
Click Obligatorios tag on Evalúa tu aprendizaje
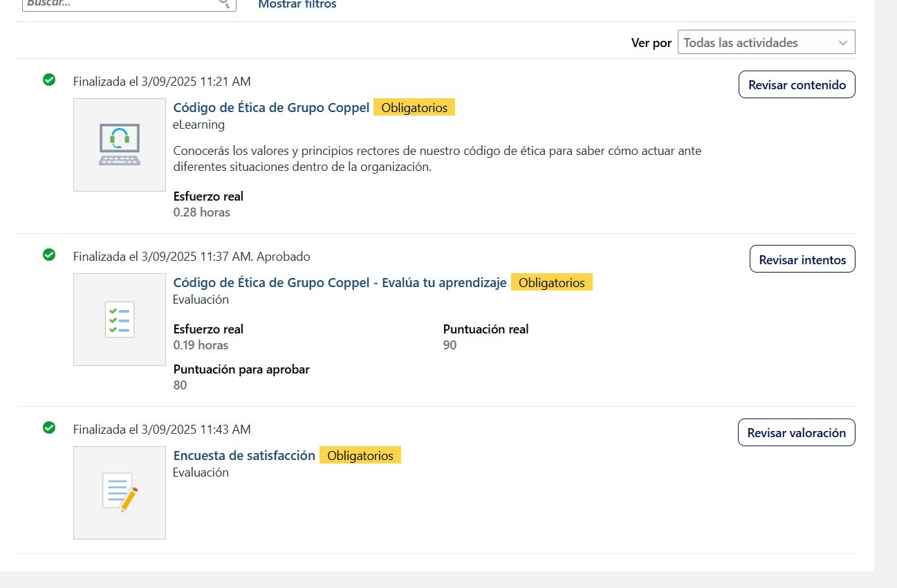pos(552,282)
